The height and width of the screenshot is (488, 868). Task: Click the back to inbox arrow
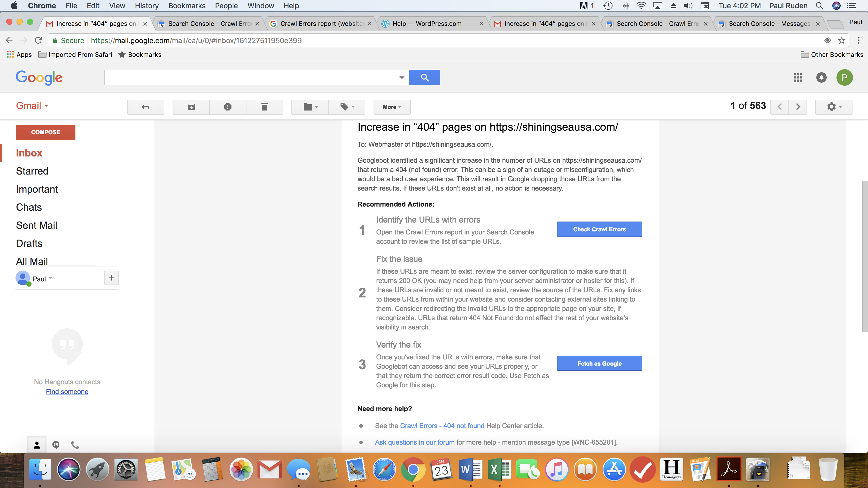[145, 107]
